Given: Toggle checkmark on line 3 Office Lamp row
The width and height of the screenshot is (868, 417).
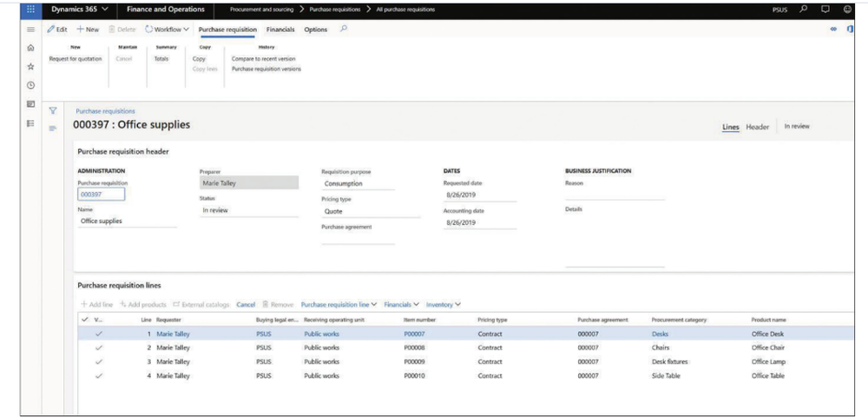Looking at the screenshot, I should click(99, 361).
